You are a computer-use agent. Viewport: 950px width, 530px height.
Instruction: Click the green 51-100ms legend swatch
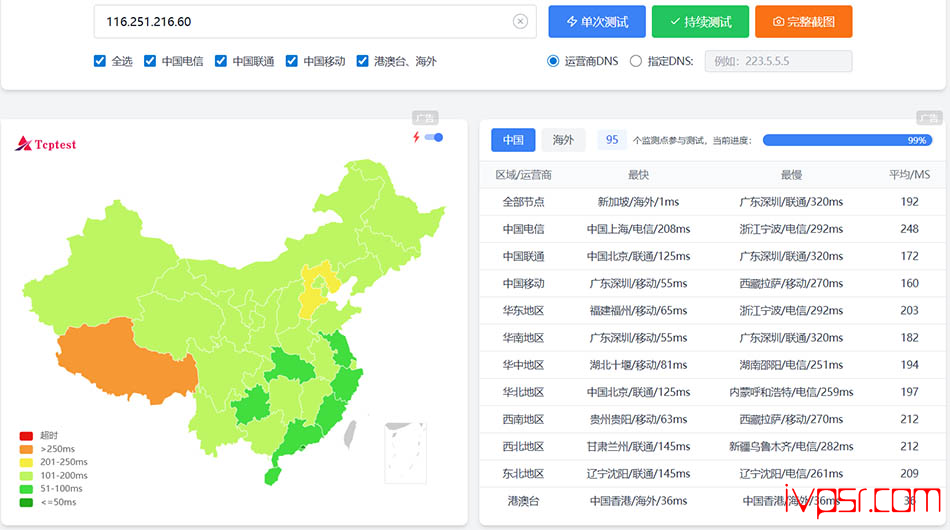coord(26,489)
